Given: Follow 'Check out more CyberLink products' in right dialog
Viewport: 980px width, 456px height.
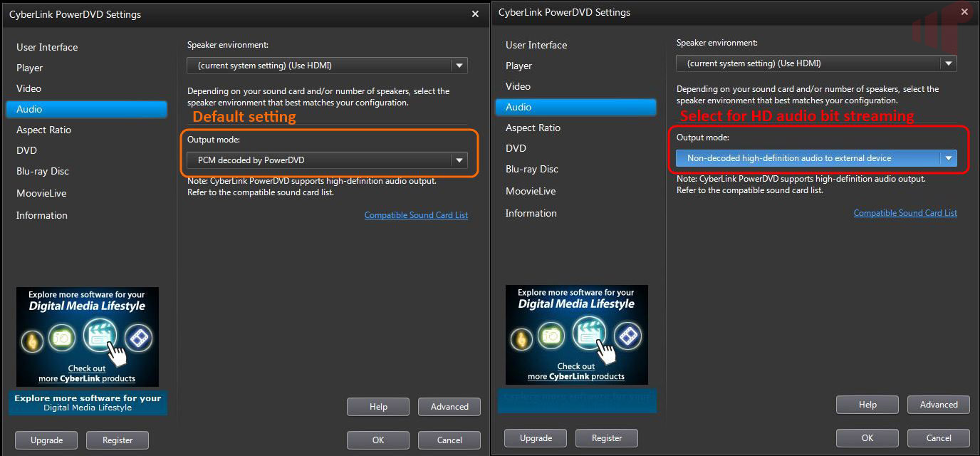Looking at the screenshot, I should [576, 371].
